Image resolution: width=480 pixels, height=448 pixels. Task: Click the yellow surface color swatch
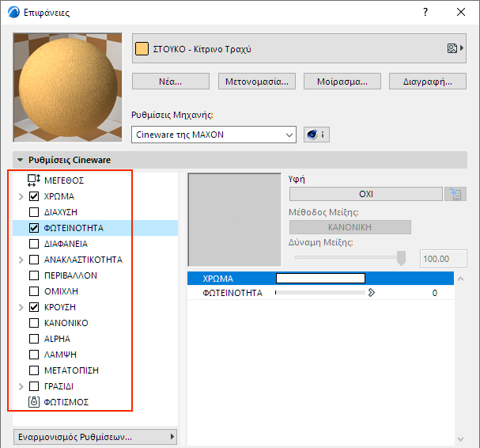pos(142,49)
